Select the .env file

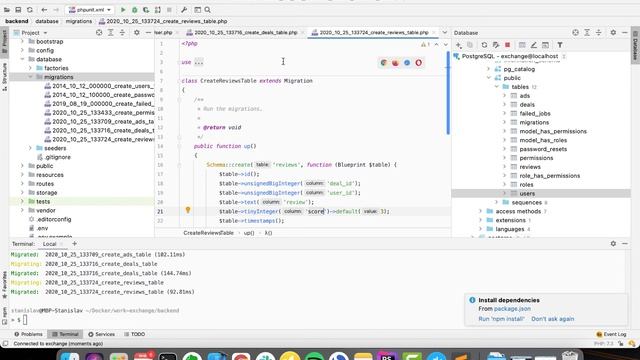point(42,228)
